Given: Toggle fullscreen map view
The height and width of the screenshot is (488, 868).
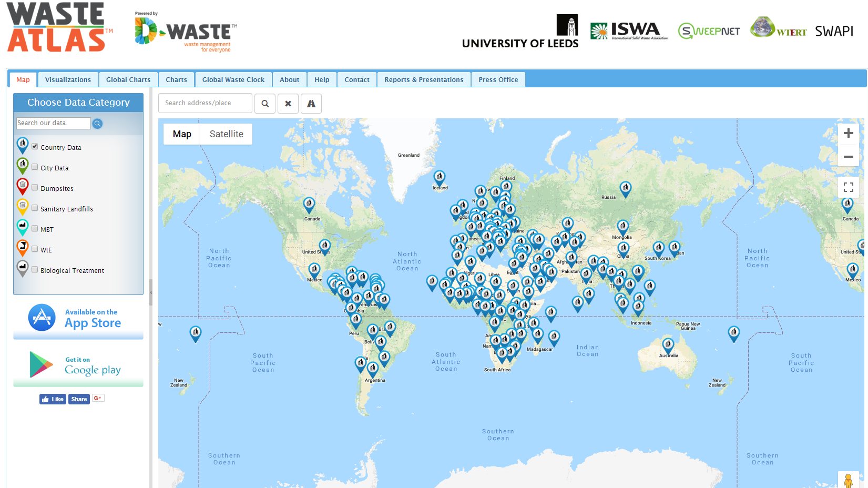Looking at the screenshot, I should coord(848,187).
